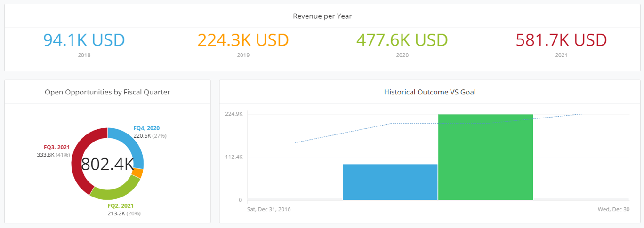Select the 2020 year label
Screen dimensions: 644x228
[402, 55]
